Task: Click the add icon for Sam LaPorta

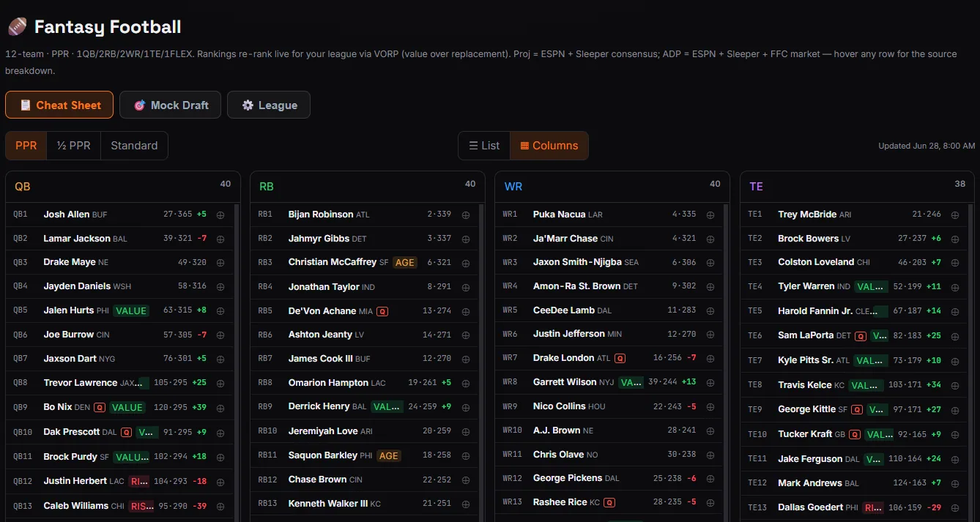Action: click(955, 336)
